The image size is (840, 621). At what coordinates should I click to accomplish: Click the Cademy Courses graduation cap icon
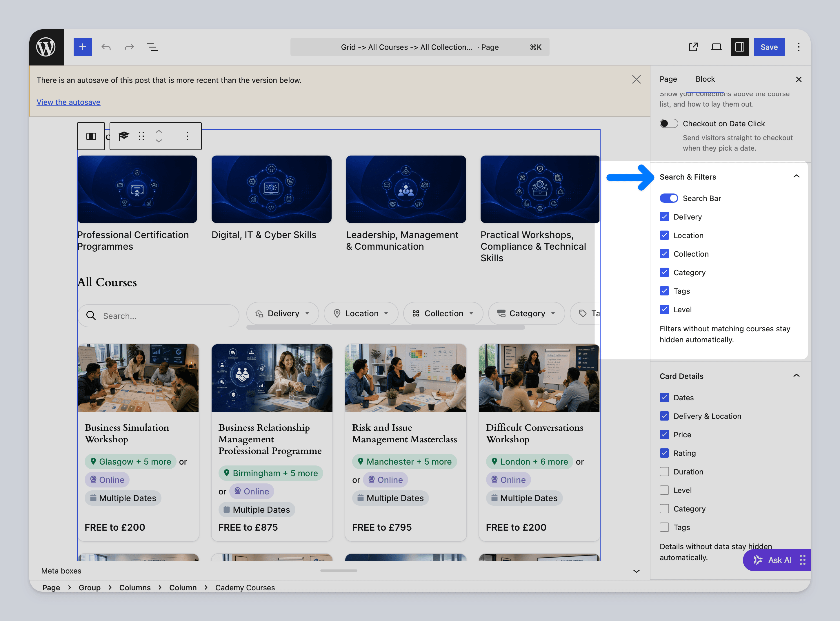[x=124, y=136]
